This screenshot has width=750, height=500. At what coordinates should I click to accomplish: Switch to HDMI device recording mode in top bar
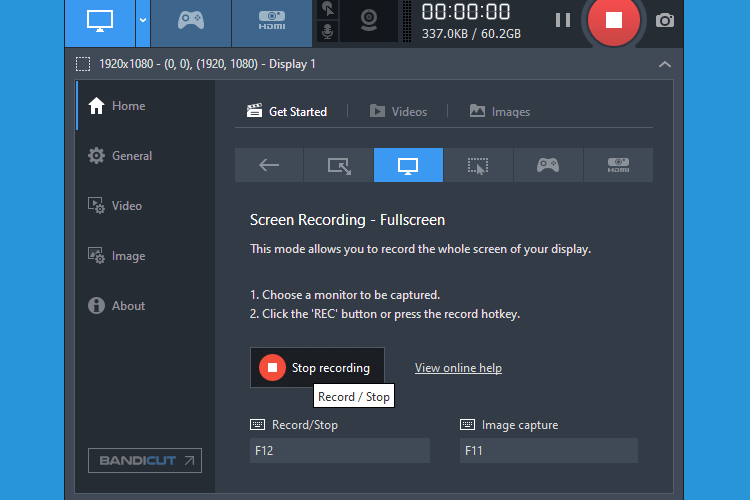pyautogui.click(x=272, y=22)
